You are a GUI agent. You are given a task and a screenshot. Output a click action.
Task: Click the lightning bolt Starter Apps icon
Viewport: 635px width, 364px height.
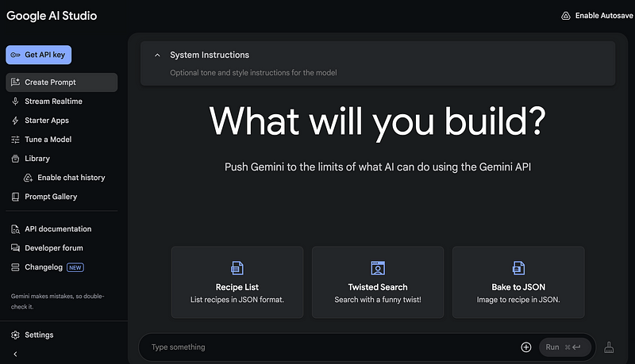tap(15, 121)
